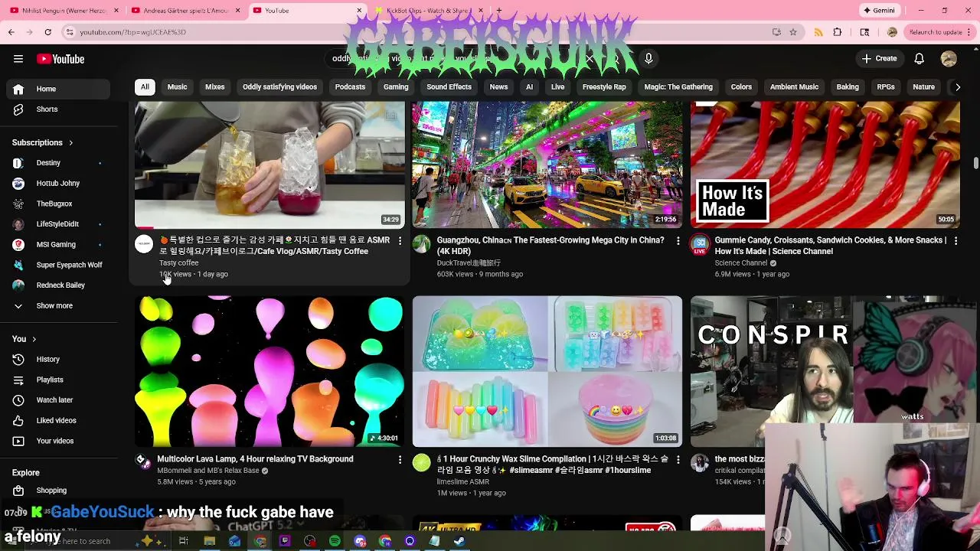The width and height of the screenshot is (980, 551).
Task: Open Spotify from the taskbar
Action: pyautogui.click(x=335, y=541)
